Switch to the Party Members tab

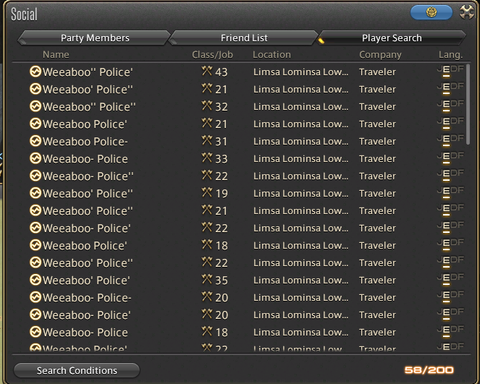click(95, 38)
